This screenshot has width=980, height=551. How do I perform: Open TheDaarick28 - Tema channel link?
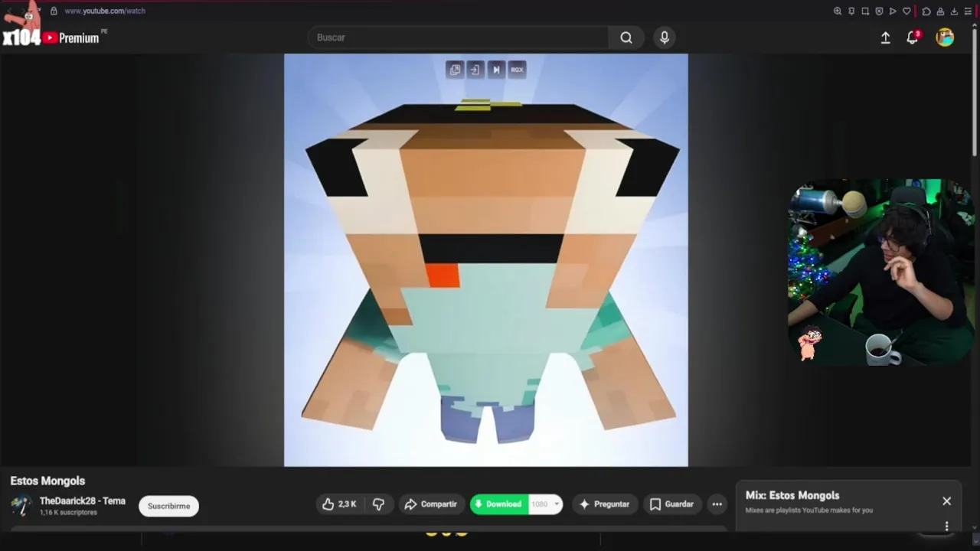82,501
